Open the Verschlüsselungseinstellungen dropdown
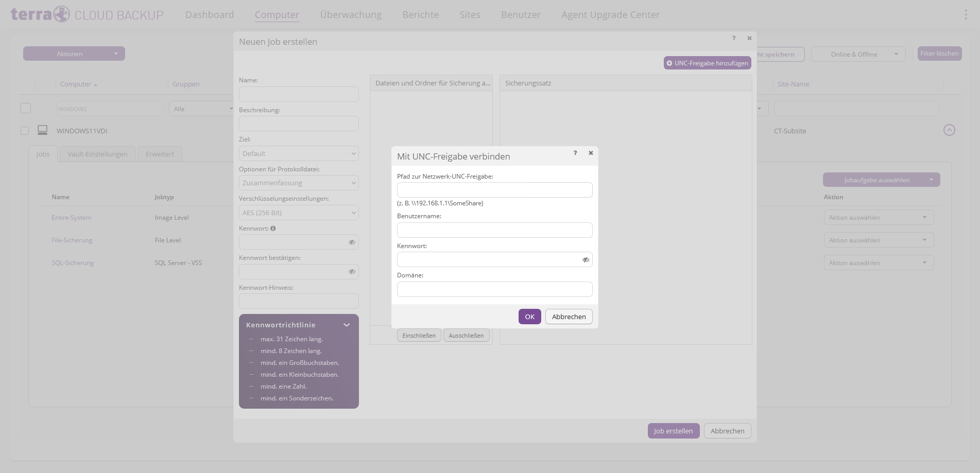The height and width of the screenshot is (473, 980). 299,213
